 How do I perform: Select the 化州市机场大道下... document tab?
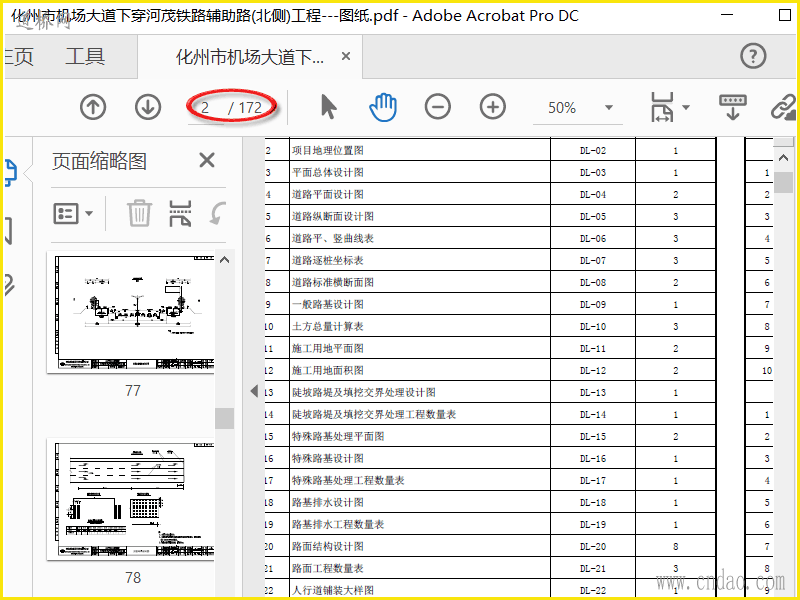pyautogui.click(x=250, y=57)
